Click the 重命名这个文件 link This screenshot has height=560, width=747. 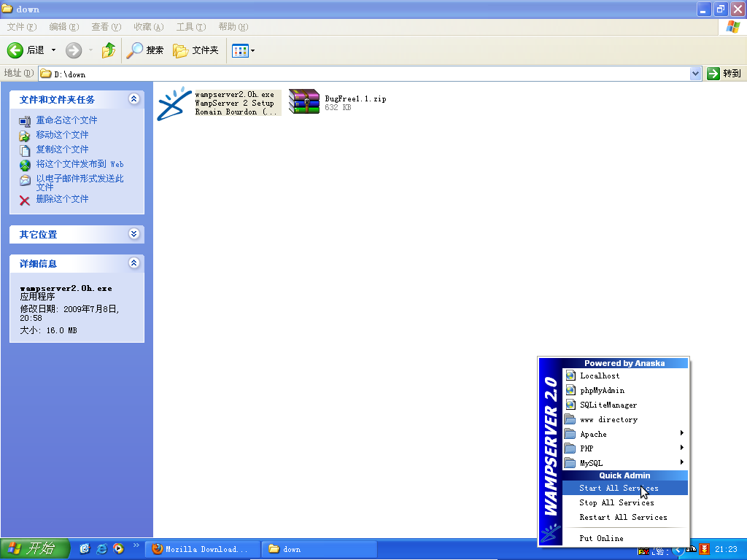(66, 120)
